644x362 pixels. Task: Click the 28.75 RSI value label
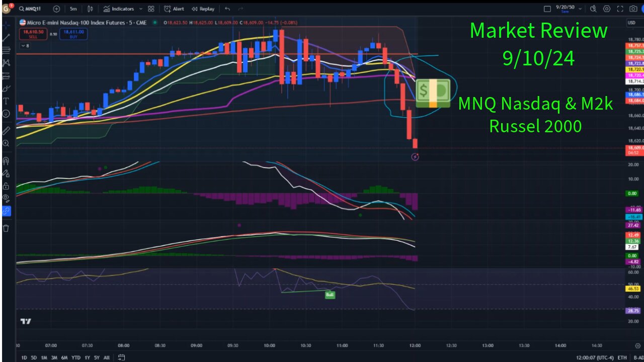pyautogui.click(x=633, y=311)
